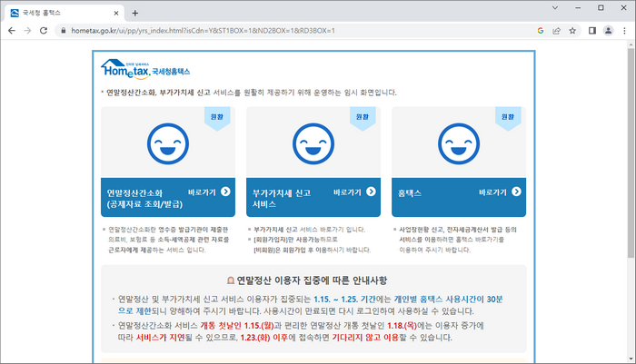
Task: Click '[회원가입자]만 사용가능하므로' description line
Action: pyautogui.click(x=295, y=240)
